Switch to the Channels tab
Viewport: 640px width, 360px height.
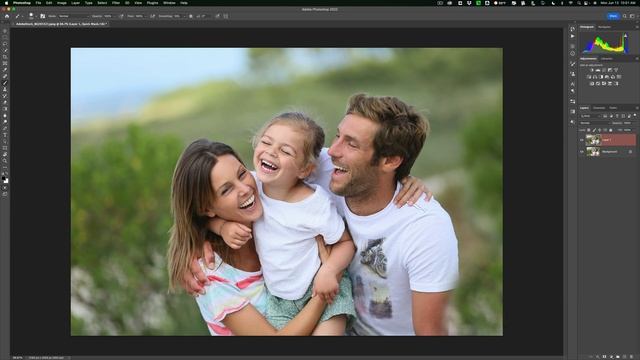(599, 108)
